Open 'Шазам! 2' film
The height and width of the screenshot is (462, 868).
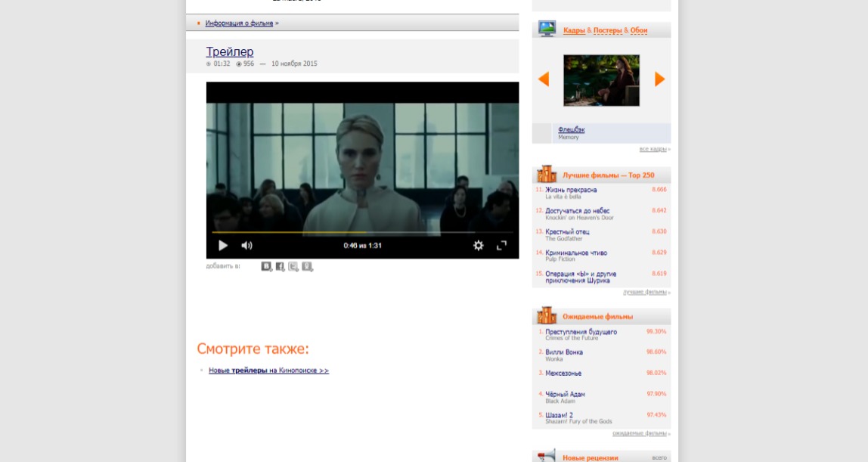[559, 416]
